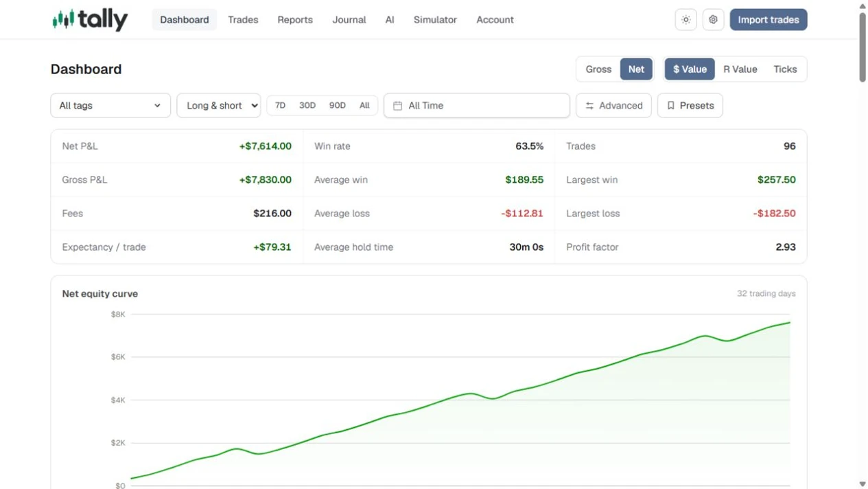Click the Expectancy value +$79.31
868x489 pixels.
pyautogui.click(x=272, y=247)
